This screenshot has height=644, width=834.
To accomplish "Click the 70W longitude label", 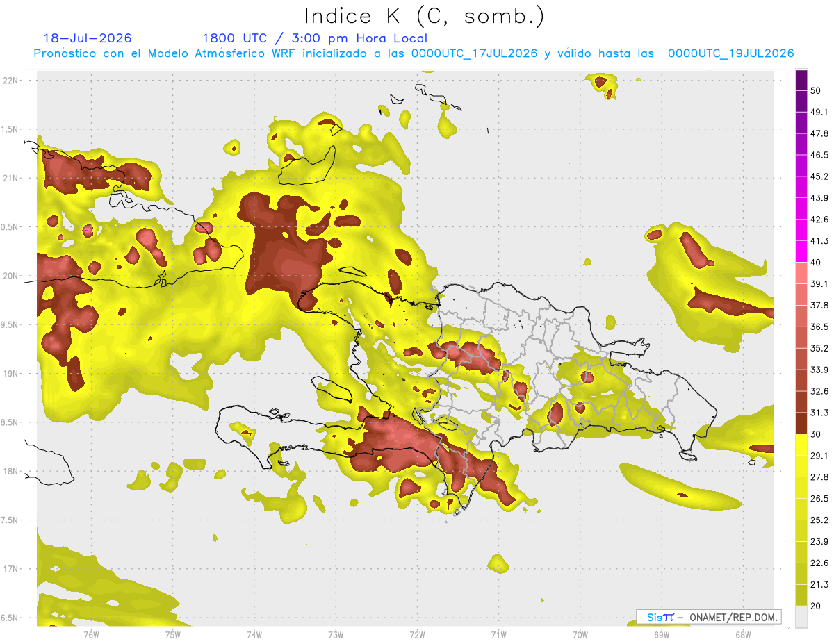I will pos(580,635).
